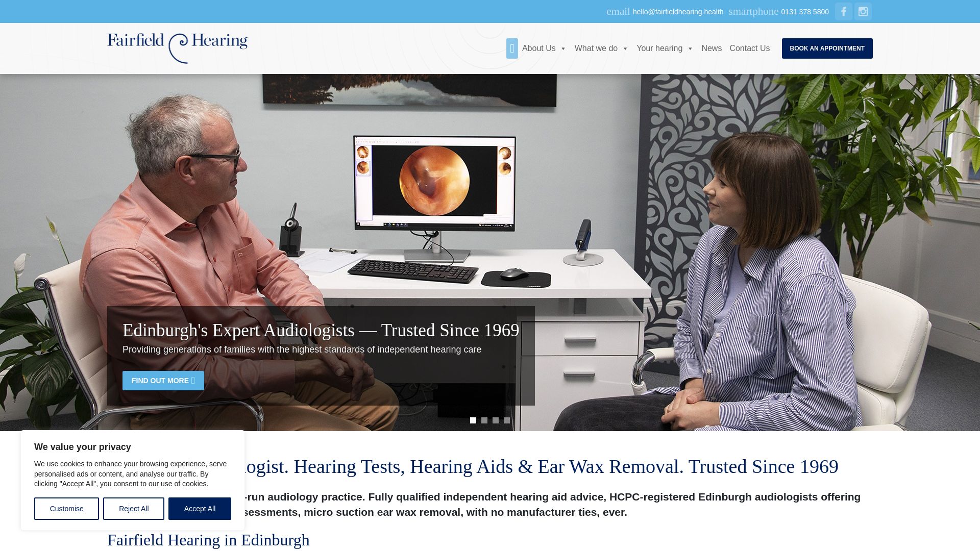Image resolution: width=980 pixels, height=551 pixels.
Task: Expand the Your hearing dropdown arrow
Action: tap(690, 49)
